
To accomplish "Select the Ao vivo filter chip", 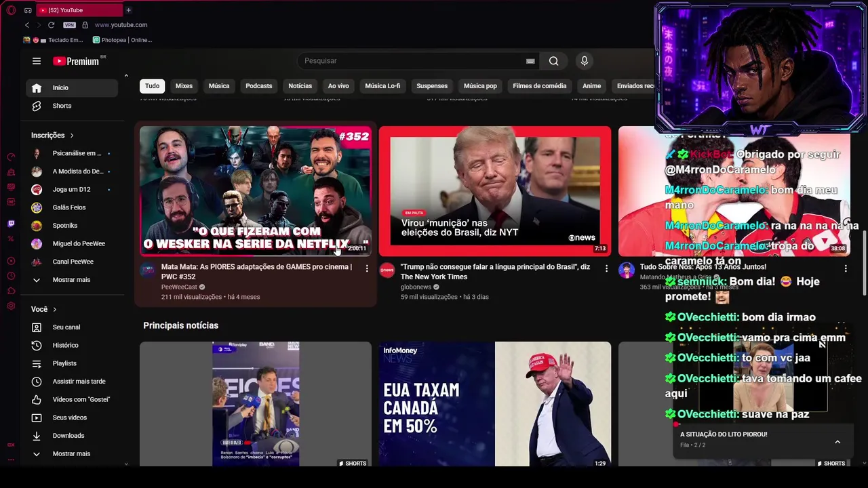I will tap(338, 86).
